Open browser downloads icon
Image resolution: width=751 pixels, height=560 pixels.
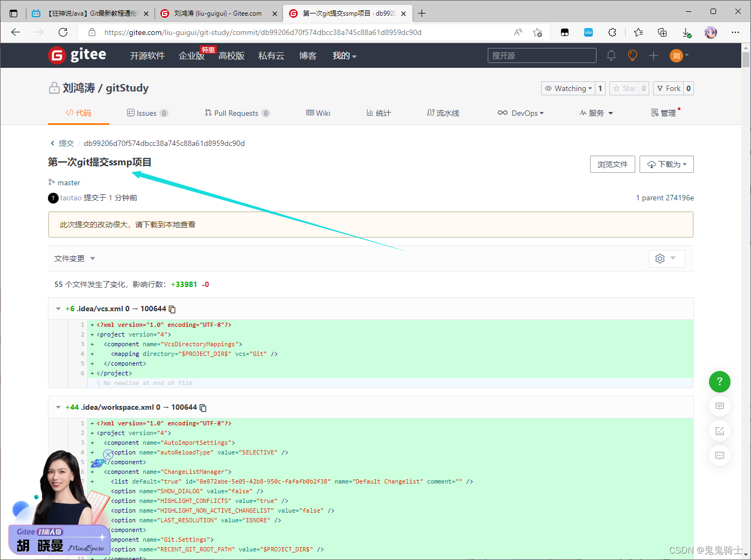686,32
